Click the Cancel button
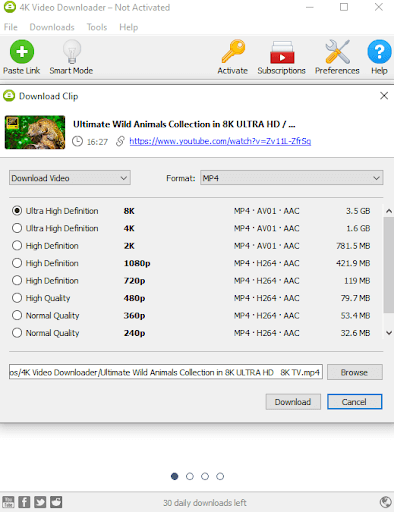The width and height of the screenshot is (394, 512). (x=354, y=402)
